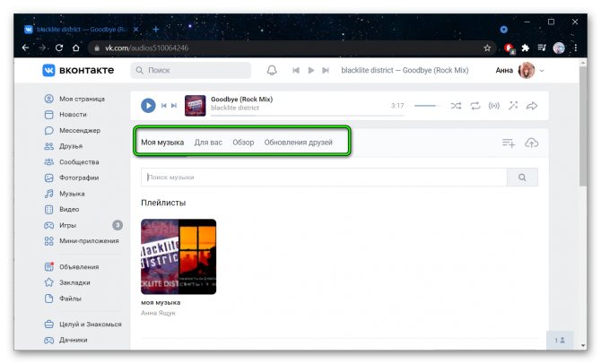Go to previous track beside blue play button
The width and height of the screenshot is (601, 364).
pos(163,106)
